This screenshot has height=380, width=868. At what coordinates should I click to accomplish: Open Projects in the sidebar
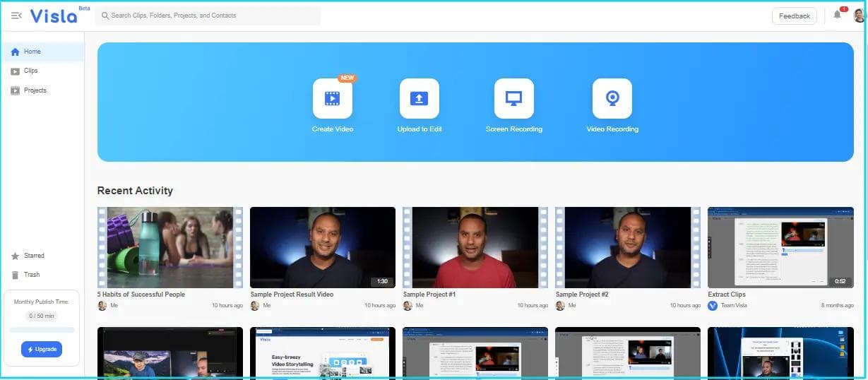tap(35, 90)
